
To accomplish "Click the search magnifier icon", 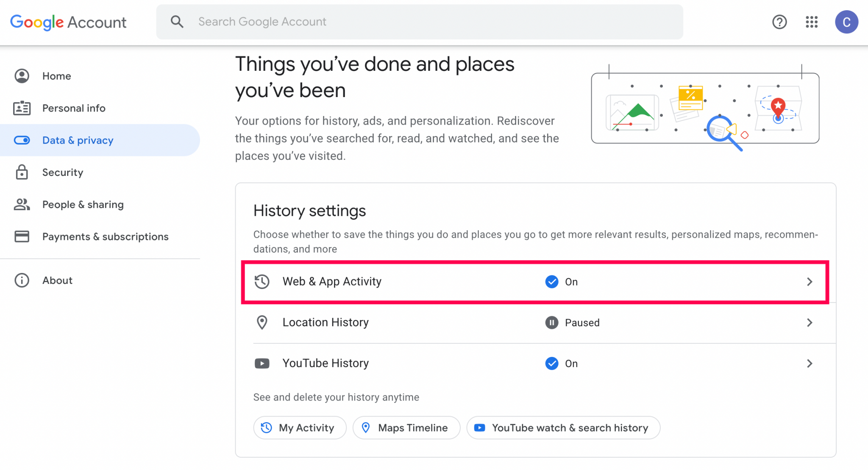I will point(177,21).
